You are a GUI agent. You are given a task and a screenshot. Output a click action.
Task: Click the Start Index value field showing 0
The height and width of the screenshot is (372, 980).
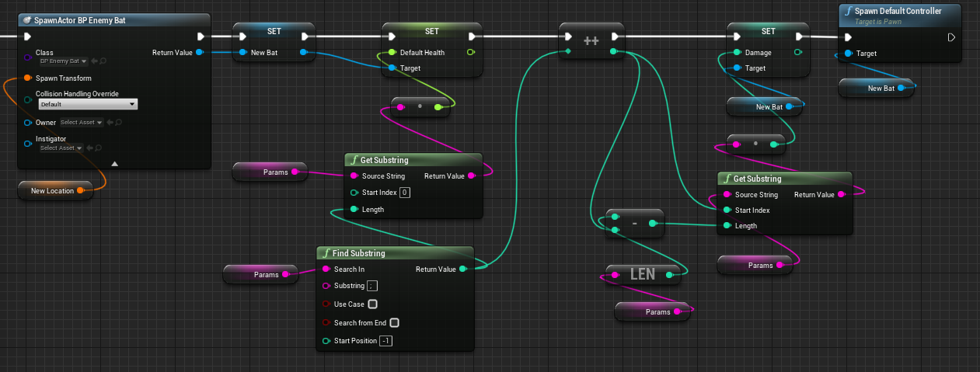(x=405, y=192)
